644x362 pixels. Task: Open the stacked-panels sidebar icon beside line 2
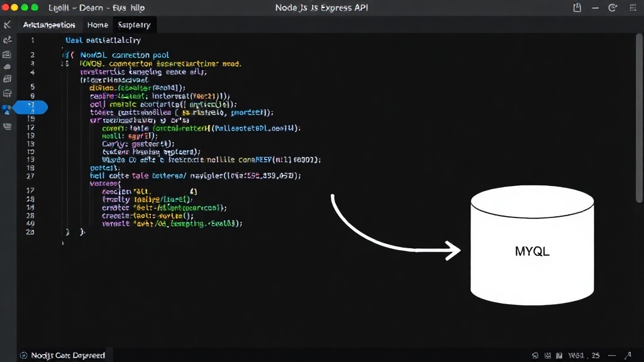pyautogui.click(x=7, y=54)
